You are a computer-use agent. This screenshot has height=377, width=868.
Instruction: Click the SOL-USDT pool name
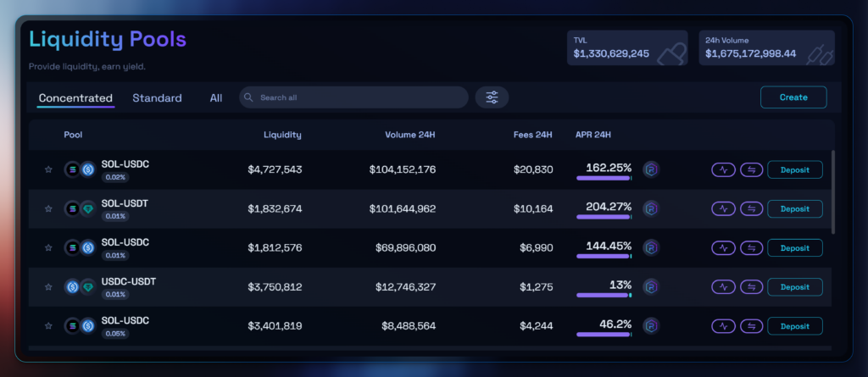coord(125,203)
